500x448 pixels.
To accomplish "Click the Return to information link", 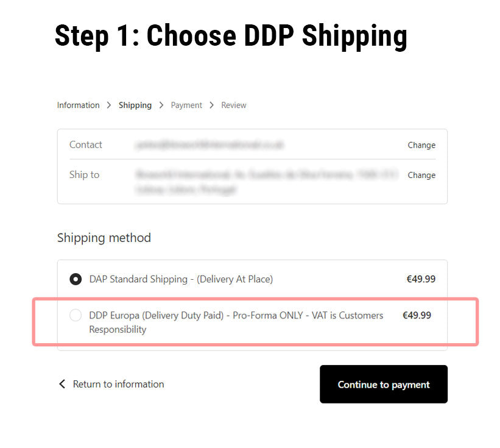I will 118,384.
